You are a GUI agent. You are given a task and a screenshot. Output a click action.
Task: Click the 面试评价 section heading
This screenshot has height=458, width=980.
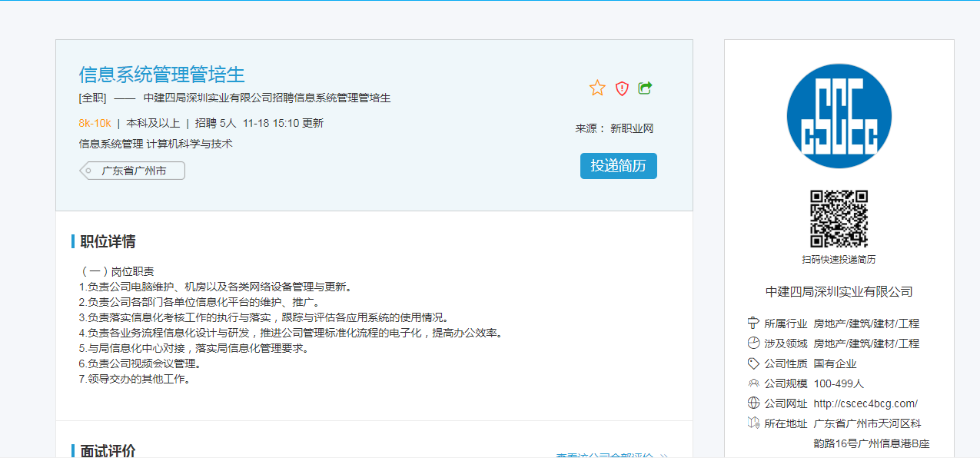108,451
